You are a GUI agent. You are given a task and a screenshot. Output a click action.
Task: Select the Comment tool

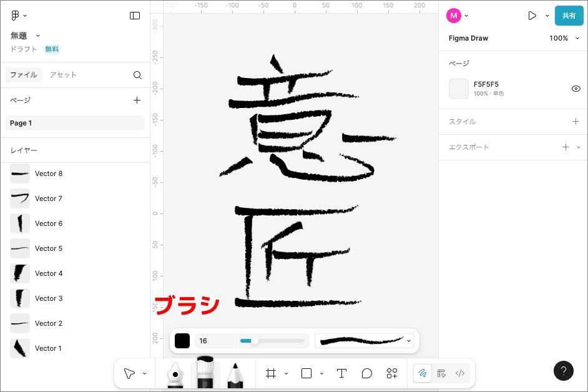[x=367, y=373]
